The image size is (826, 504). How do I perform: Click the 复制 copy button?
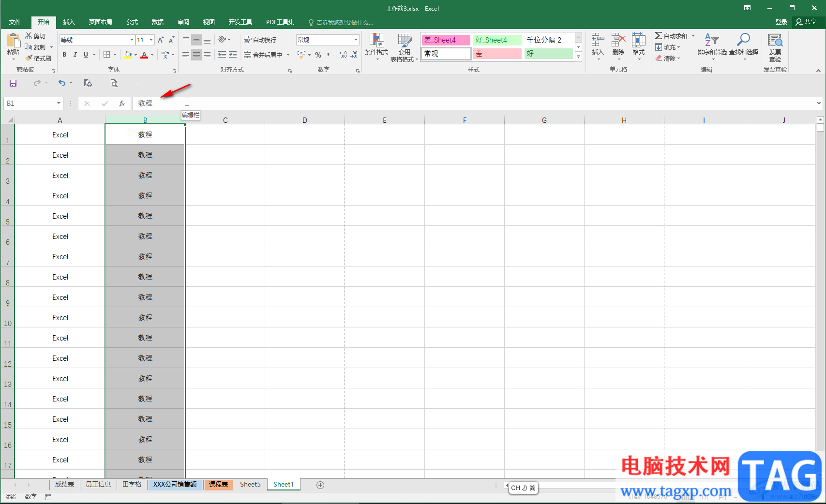point(36,47)
